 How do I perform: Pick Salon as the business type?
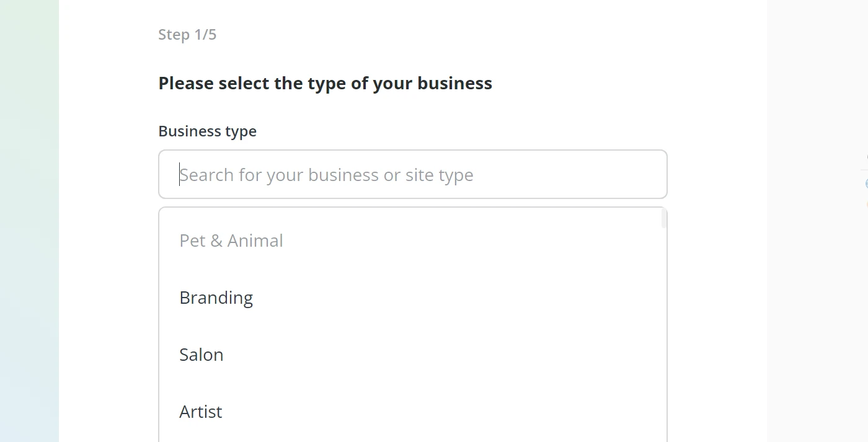(201, 355)
